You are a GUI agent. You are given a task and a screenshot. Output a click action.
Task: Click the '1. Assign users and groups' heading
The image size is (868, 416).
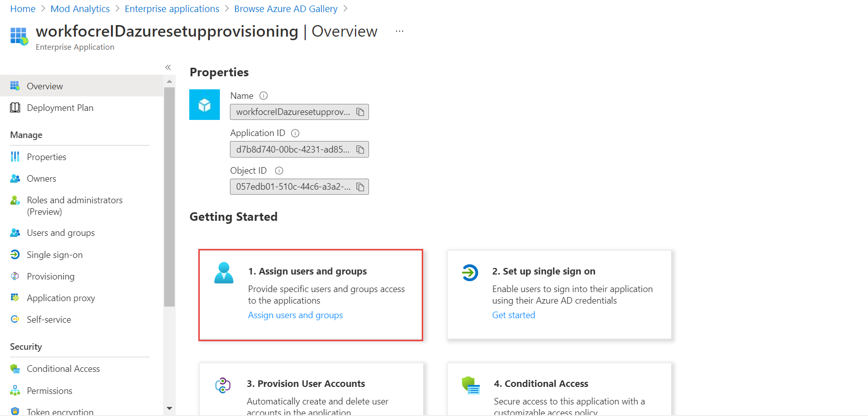point(307,271)
